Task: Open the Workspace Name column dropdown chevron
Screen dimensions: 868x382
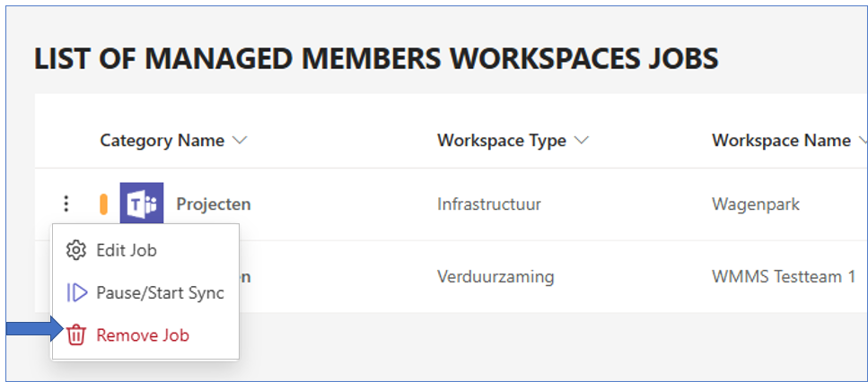Action: (863, 141)
